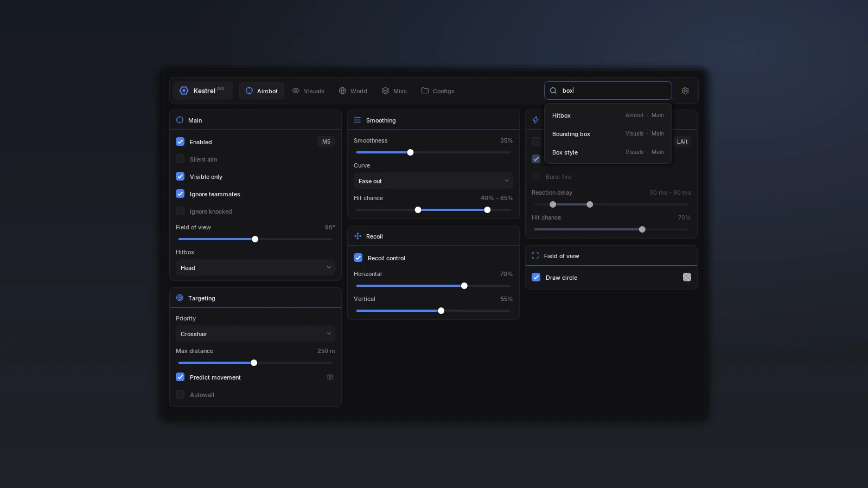This screenshot has height=488, width=868.
Task: Open Draw circle color swatch
Action: point(687,278)
